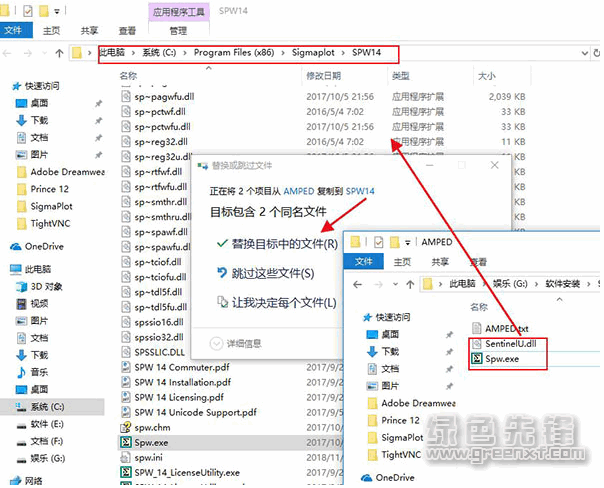Select Spw.exe icon in AMPED window
The height and width of the screenshot is (488, 604).
coord(476,359)
